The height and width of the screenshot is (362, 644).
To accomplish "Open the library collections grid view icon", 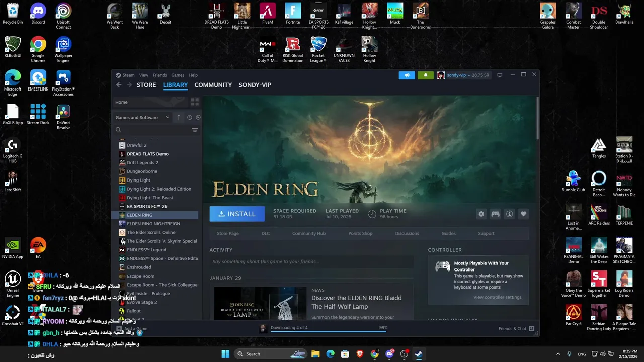I will pyautogui.click(x=195, y=102).
